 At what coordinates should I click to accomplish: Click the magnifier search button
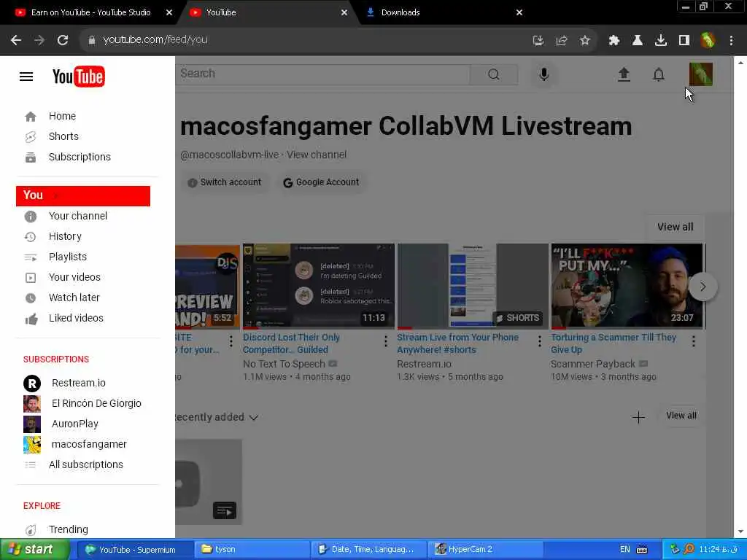(494, 74)
